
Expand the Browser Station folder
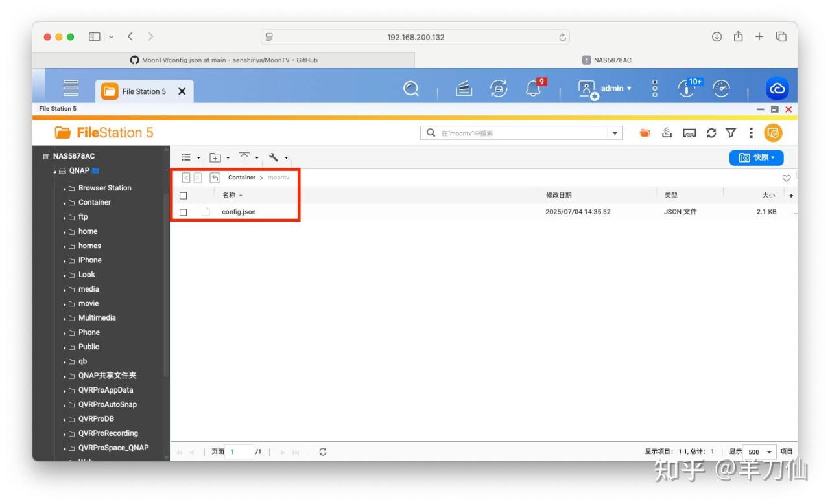(x=65, y=189)
